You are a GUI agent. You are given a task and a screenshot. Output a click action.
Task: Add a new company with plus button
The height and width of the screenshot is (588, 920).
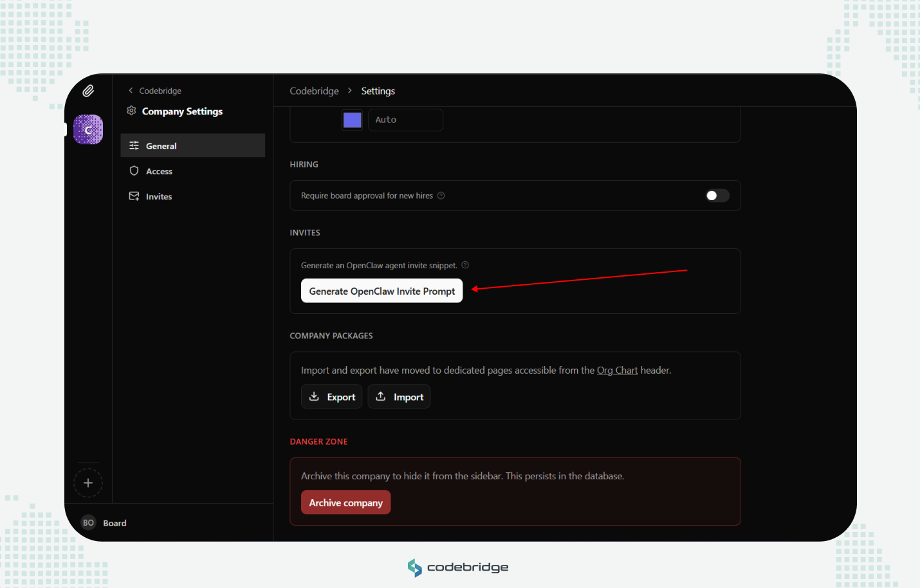88,483
